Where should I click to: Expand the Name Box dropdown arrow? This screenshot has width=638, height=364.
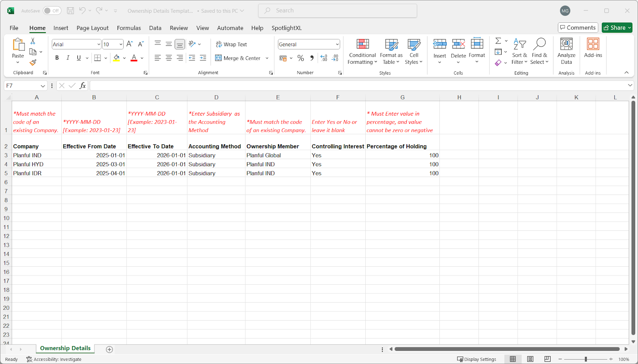[43, 86]
